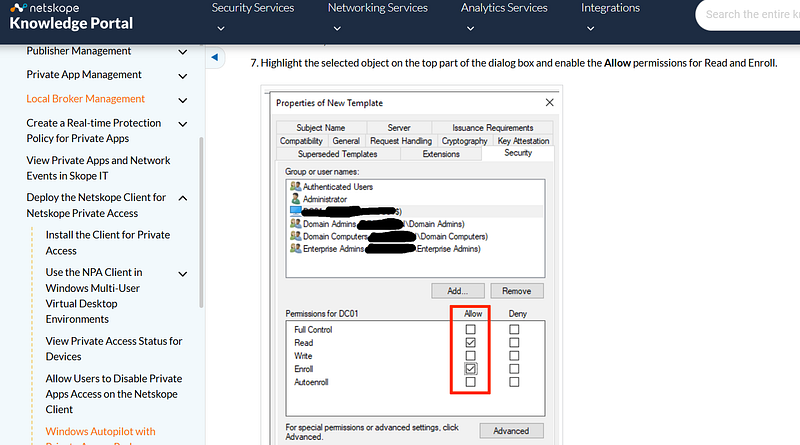The width and height of the screenshot is (800, 445).
Task: Open Create a Real-time Protection Policy link
Action: point(94,131)
